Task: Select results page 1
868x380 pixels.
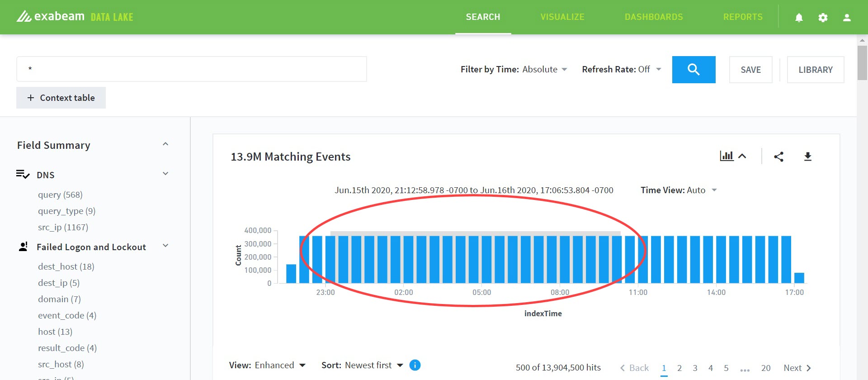Action: coord(664,368)
